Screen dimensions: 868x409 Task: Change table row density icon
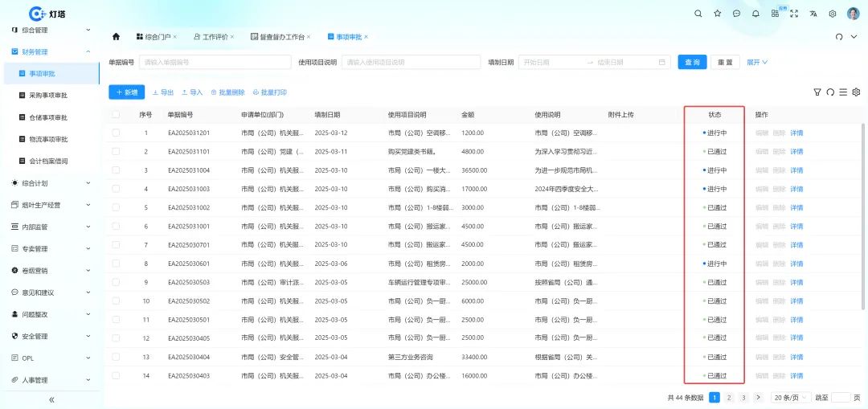tap(843, 92)
